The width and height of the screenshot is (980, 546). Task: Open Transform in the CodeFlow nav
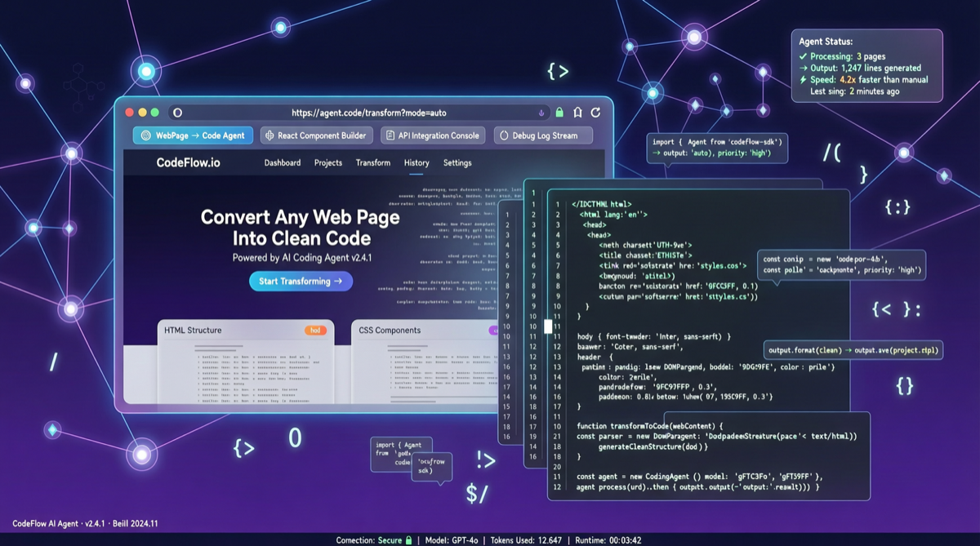click(373, 162)
